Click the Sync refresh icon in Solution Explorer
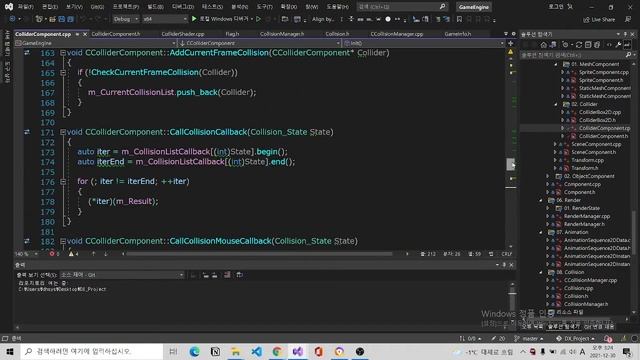 tap(578, 44)
